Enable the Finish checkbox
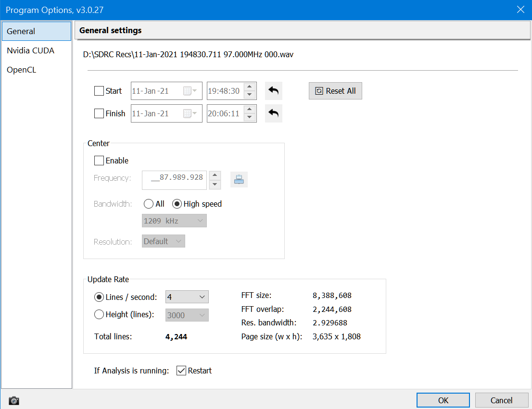Viewport: 532px width, 409px height. (x=99, y=113)
